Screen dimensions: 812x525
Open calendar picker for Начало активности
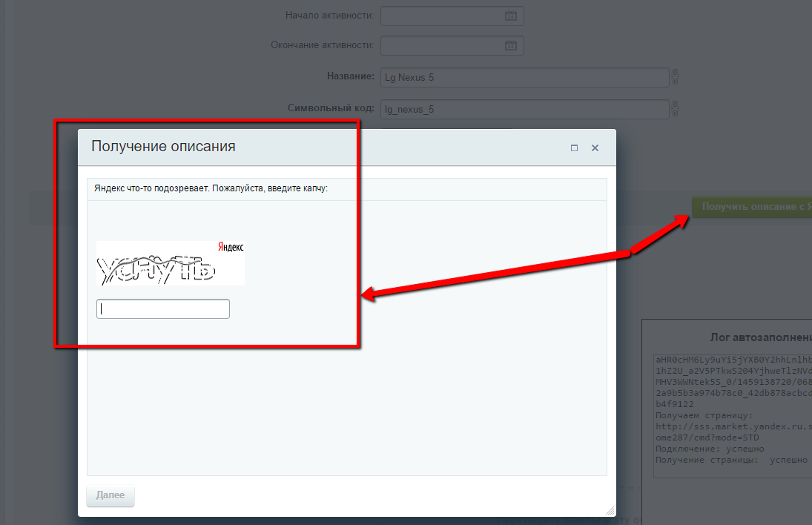coord(510,16)
